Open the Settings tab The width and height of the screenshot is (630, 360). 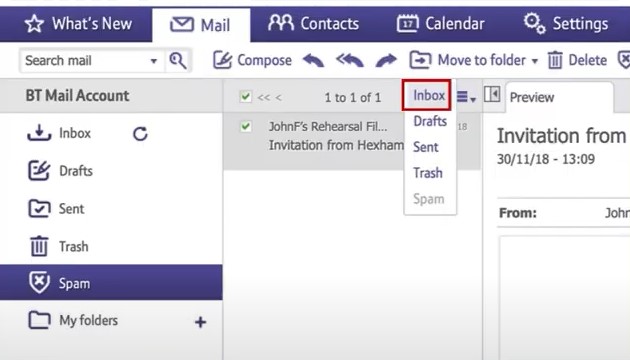[566, 24]
